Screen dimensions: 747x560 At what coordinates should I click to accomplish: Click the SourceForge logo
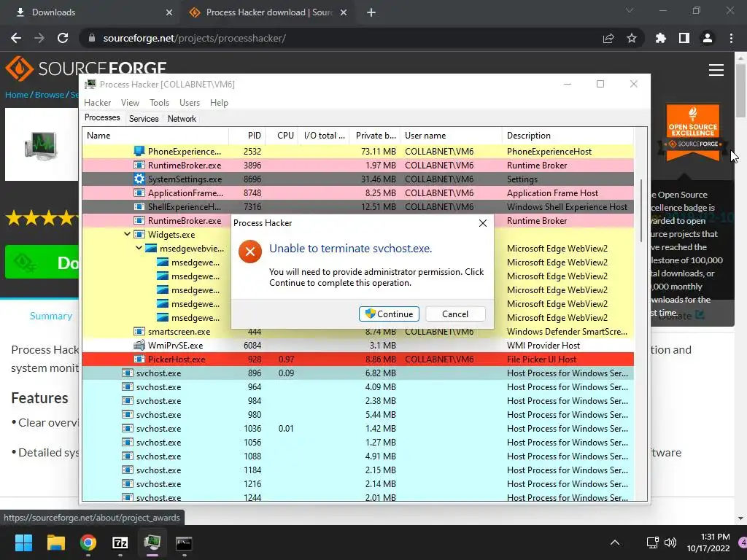86,69
